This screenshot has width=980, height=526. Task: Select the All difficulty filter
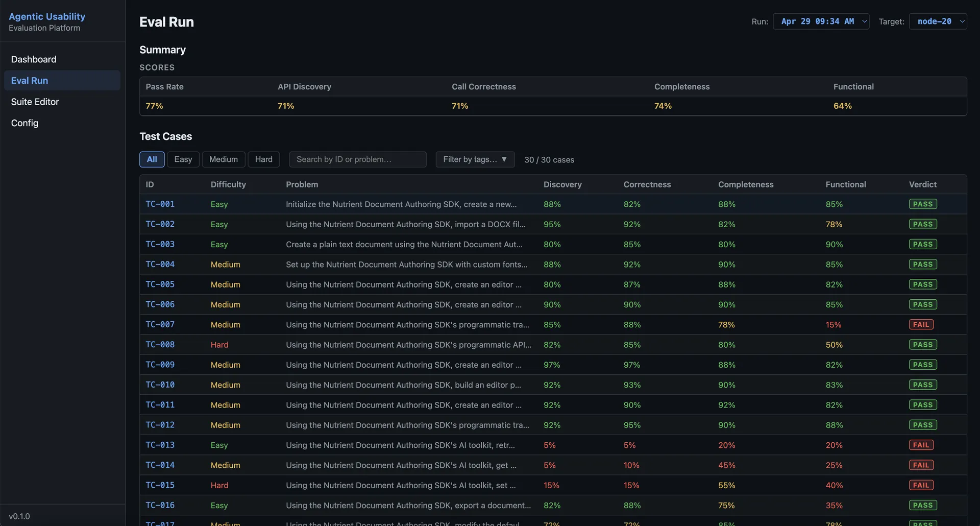point(152,159)
